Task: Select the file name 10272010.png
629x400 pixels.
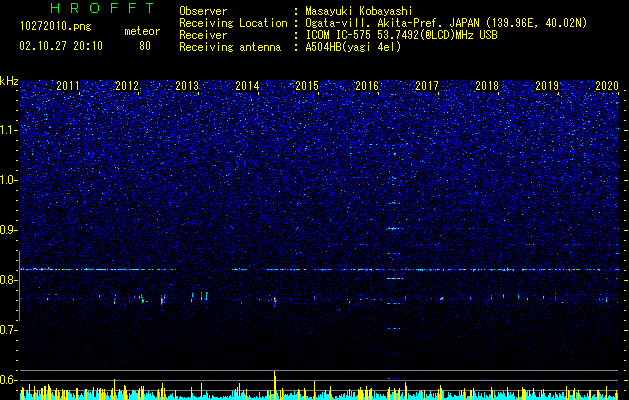Action: [56, 27]
